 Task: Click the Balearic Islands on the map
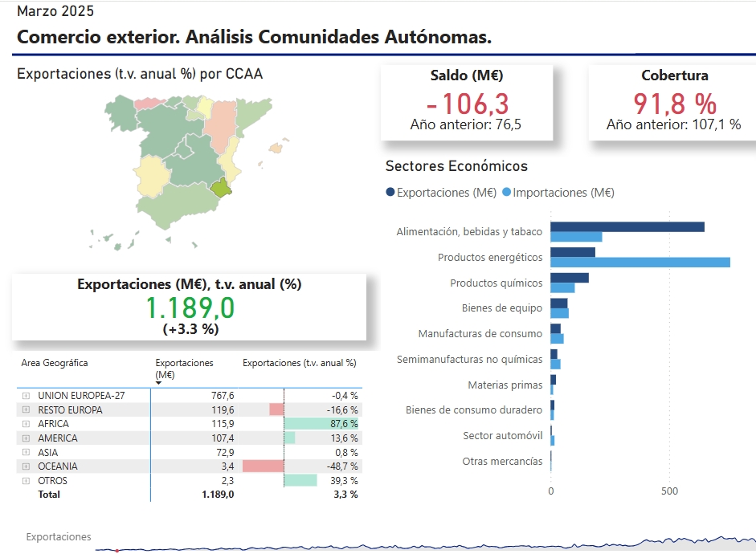[278, 148]
